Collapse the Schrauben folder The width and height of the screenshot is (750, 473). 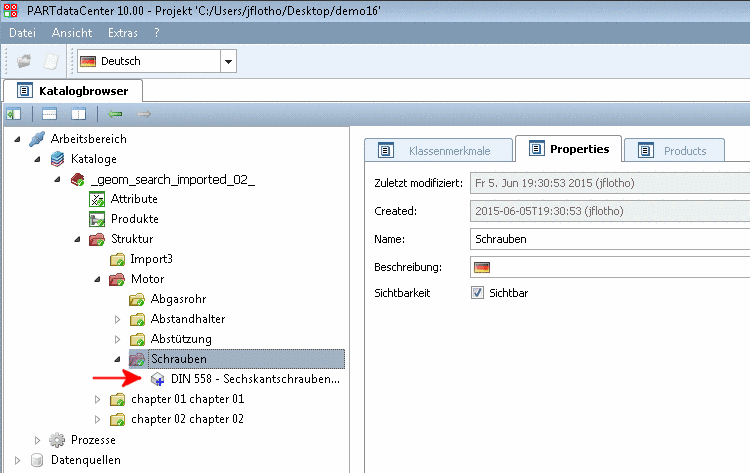(x=118, y=359)
